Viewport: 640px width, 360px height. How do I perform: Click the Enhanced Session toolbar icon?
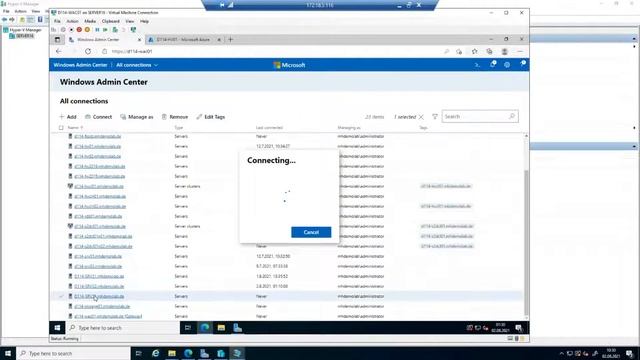[x=133, y=30]
